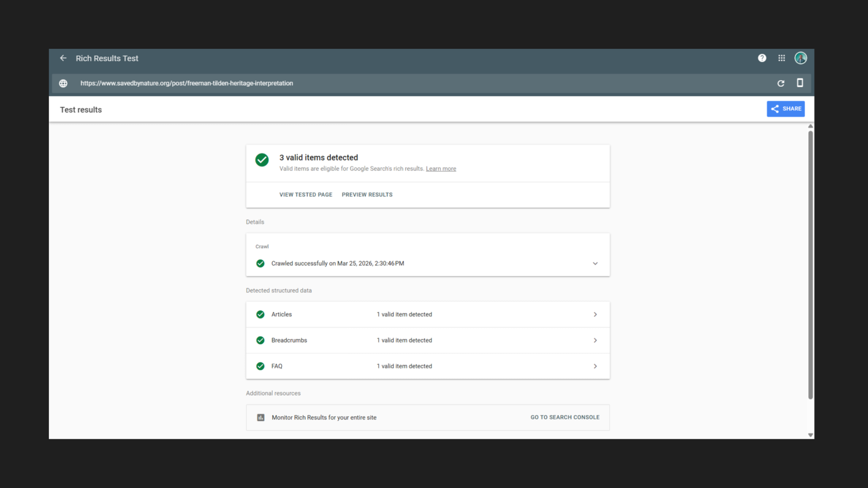
Task: Open the help question mark icon
Action: point(762,58)
